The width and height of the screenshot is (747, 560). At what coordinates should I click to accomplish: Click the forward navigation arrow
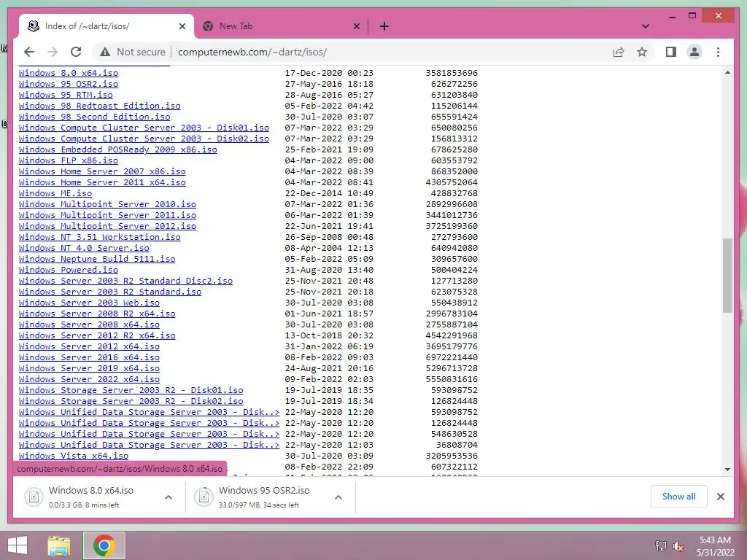click(53, 52)
